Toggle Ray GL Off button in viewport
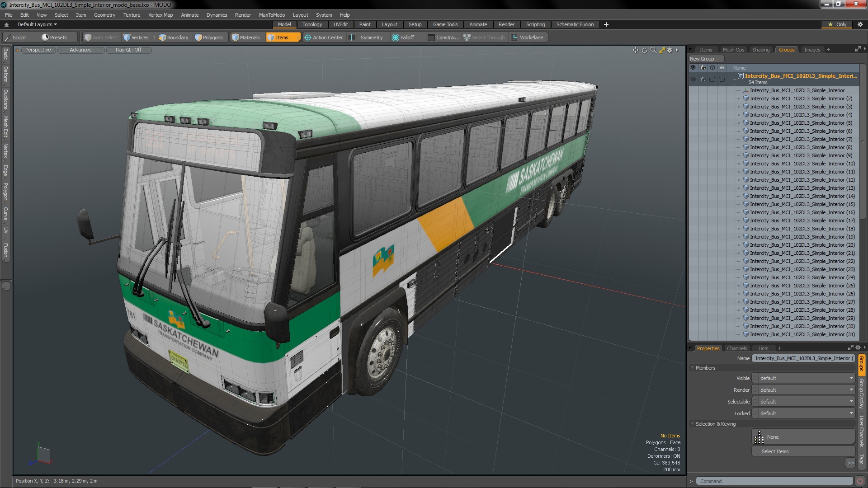 (128, 50)
